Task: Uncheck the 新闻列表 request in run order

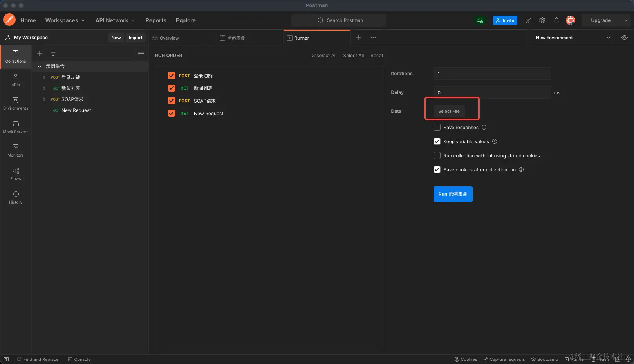Action: tap(172, 88)
